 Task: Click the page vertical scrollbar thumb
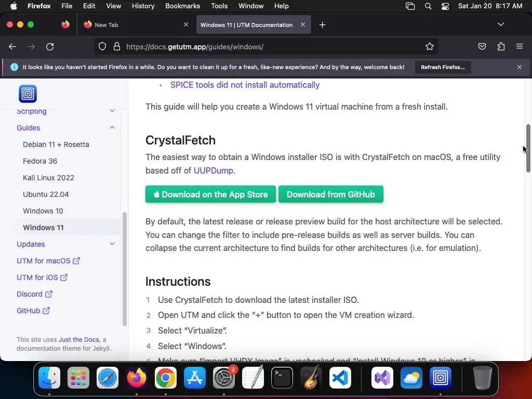coord(528,148)
